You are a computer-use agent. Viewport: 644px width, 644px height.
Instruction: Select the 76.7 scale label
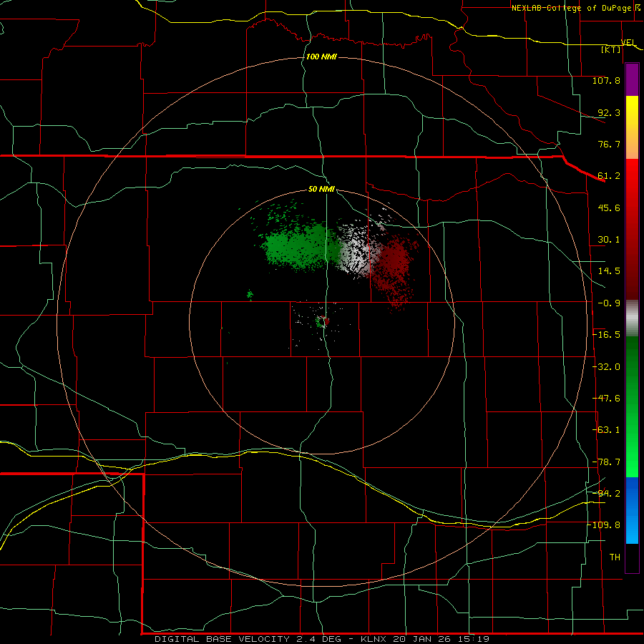609,144
